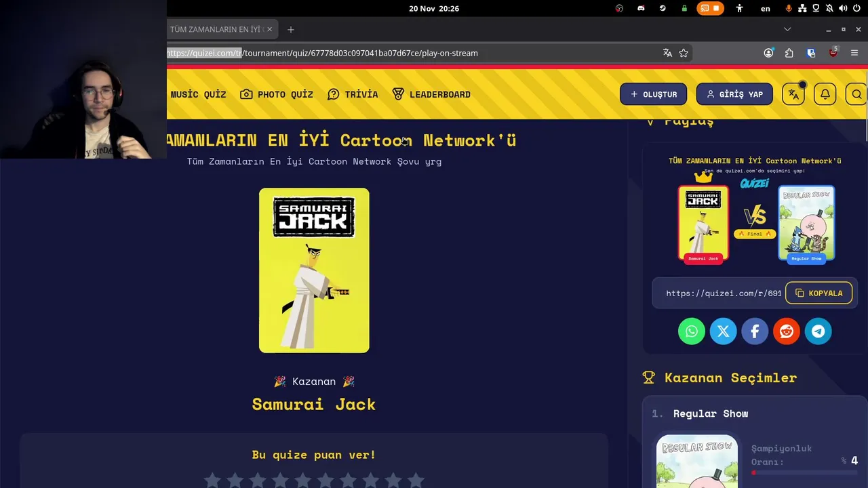Viewport: 868px width, 488px height.
Task: Open TRIVIA in site navigation
Action: pyautogui.click(x=353, y=94)
